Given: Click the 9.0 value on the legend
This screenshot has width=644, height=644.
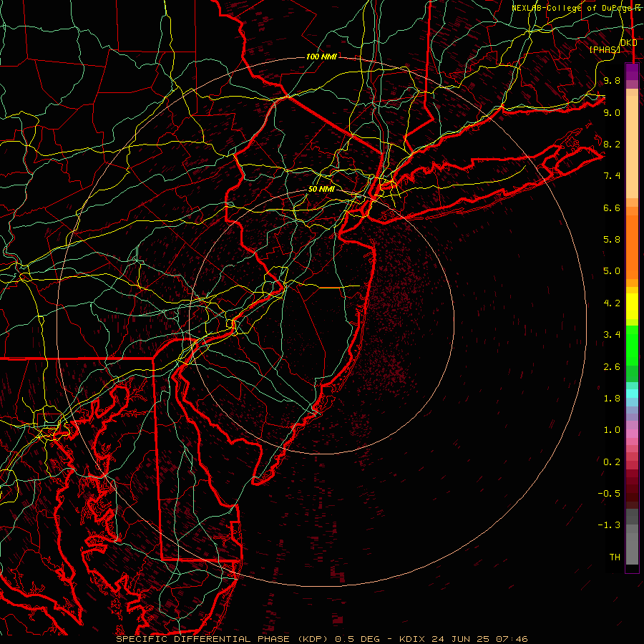Looking at the screenshot, I should coord(612,112).
